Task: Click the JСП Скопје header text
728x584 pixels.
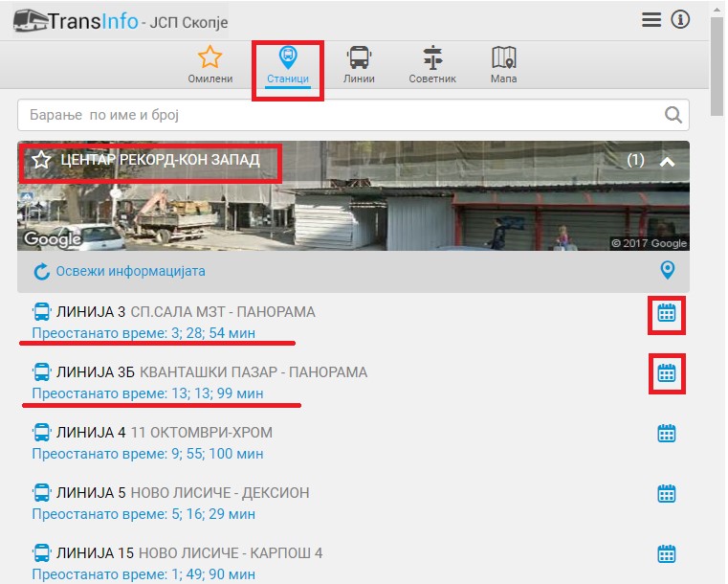Action: point(188,22)
